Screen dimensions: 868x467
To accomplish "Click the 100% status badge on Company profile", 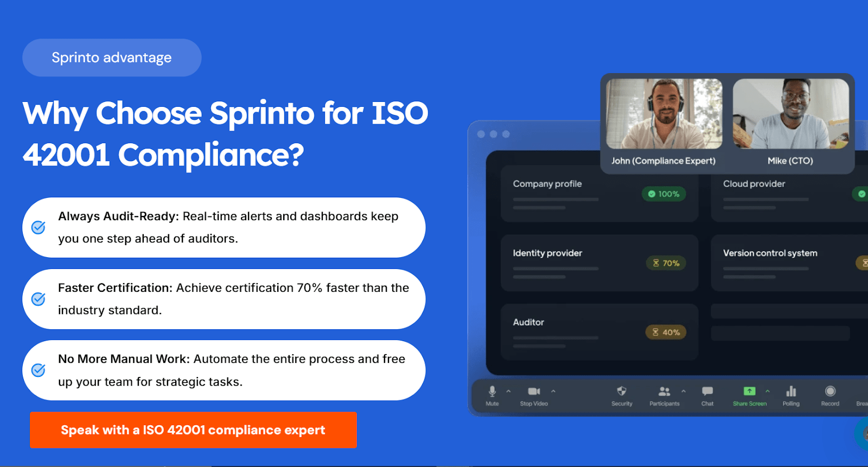I will (x=663, y=194).
